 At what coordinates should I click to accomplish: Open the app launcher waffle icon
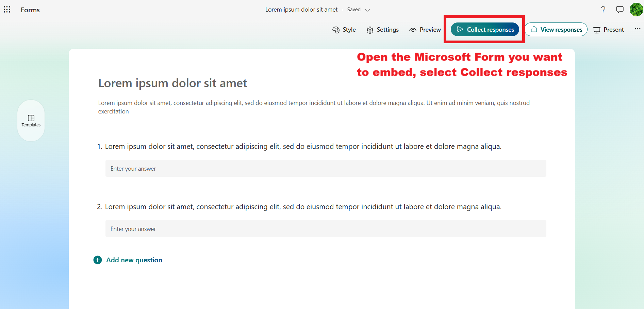point(7,10)
